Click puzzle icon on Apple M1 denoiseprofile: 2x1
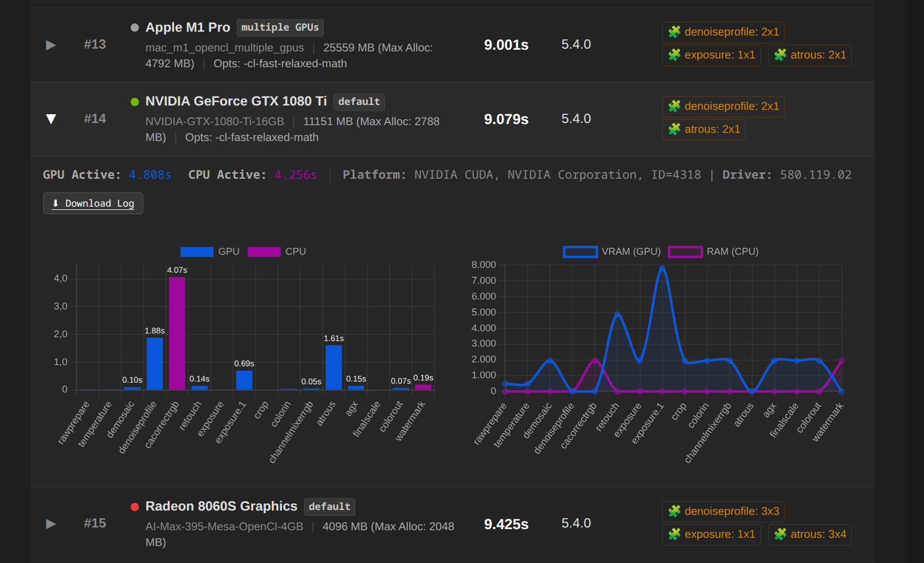 click(674, 32)
